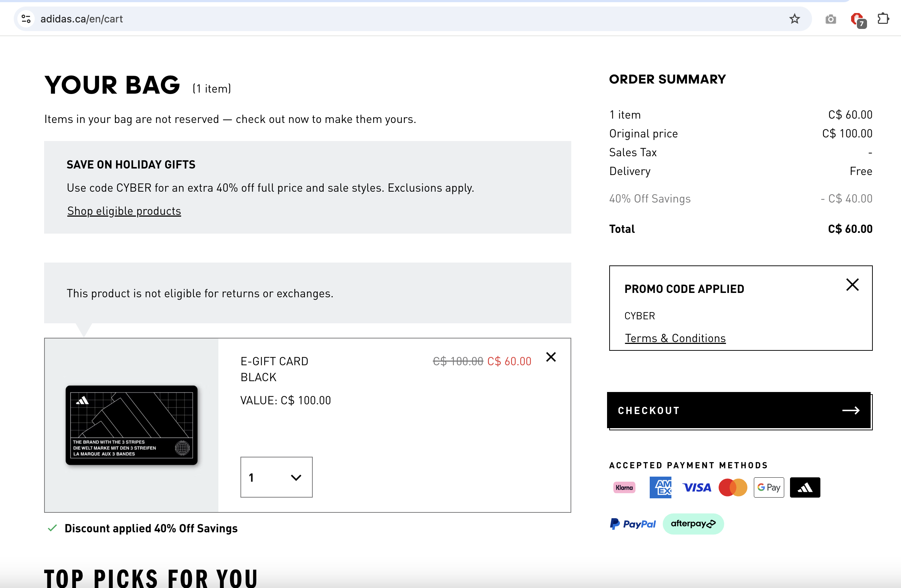Click the E-Gift Card product image
This screenshot has width=901, height=588.
pyautogui.click(x=131, y=425)
